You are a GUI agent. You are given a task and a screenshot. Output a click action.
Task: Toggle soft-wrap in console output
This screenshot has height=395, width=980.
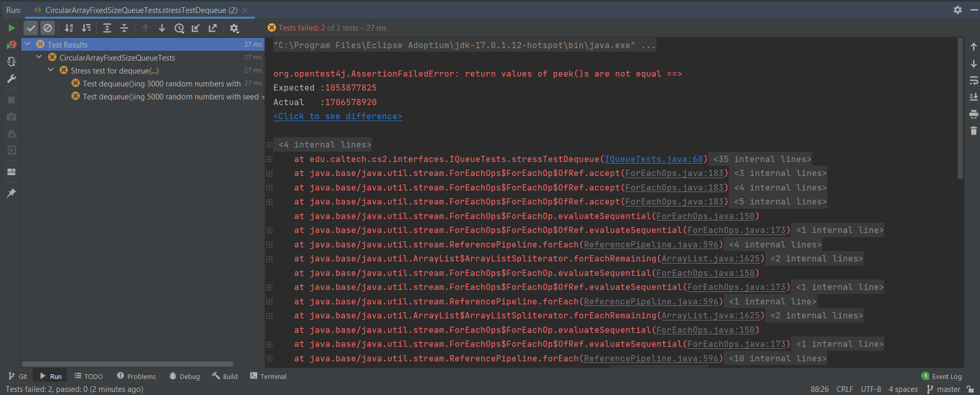pyautogui.click(x=973, y=80)
